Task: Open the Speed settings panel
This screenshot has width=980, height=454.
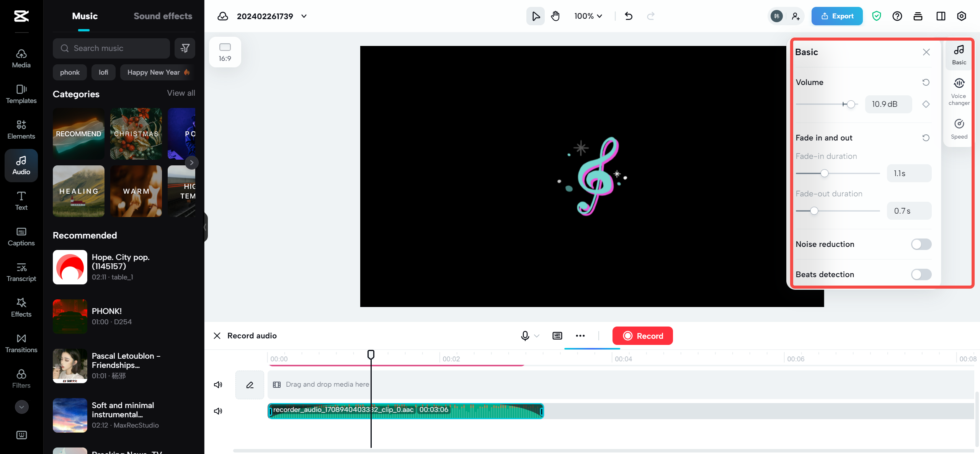Action: click(959, 127)
